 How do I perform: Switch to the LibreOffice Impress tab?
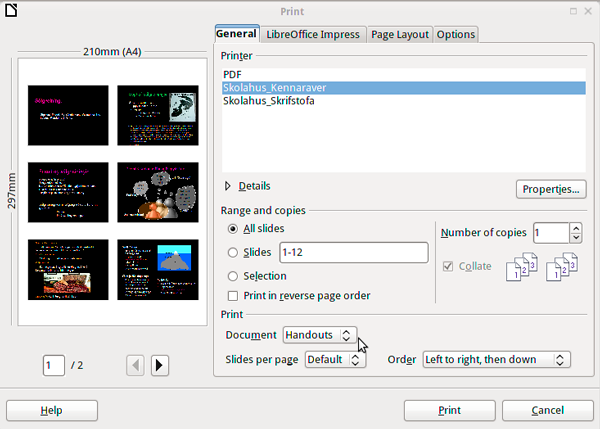313,35
